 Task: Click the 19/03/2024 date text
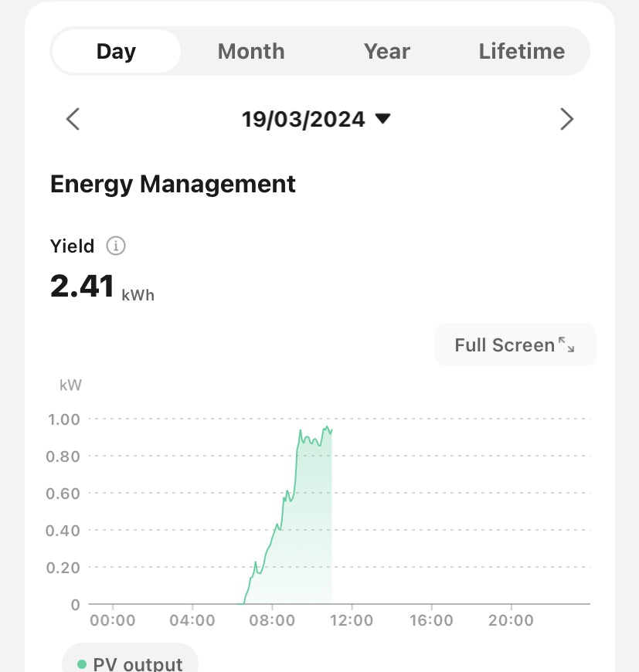pos(303,119)
